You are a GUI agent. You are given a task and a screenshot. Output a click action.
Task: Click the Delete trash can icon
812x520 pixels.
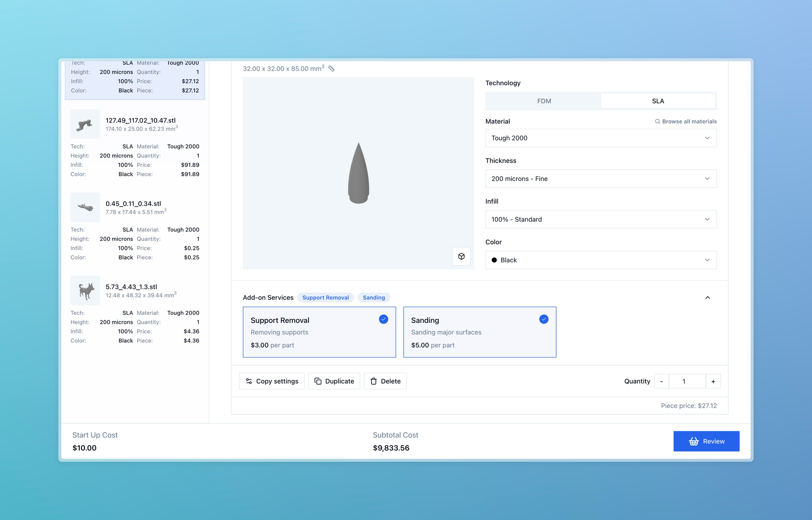(374, 381)
